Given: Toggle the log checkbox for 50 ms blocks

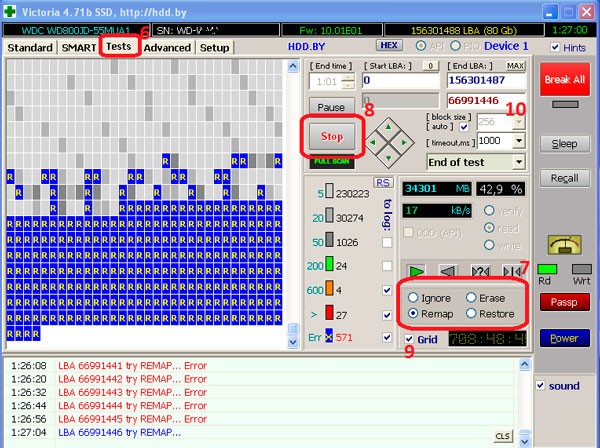Looking at the screenshot, I should [x=387, y=242].
